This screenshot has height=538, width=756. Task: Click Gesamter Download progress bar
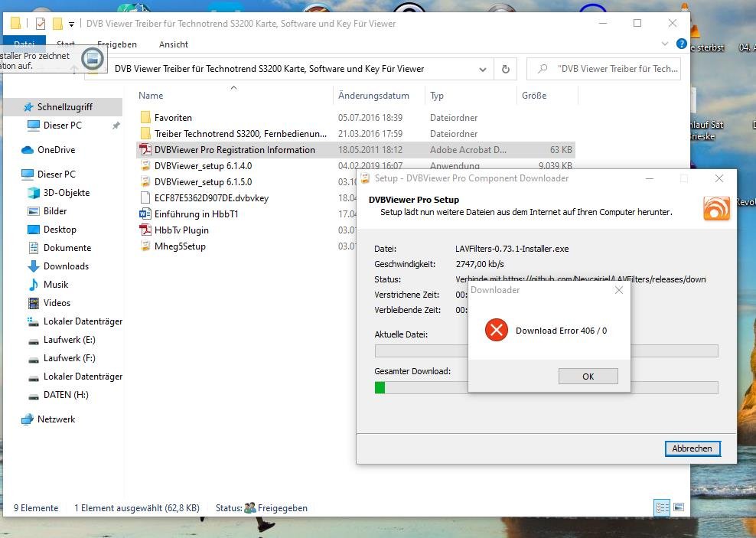(546, 387)
